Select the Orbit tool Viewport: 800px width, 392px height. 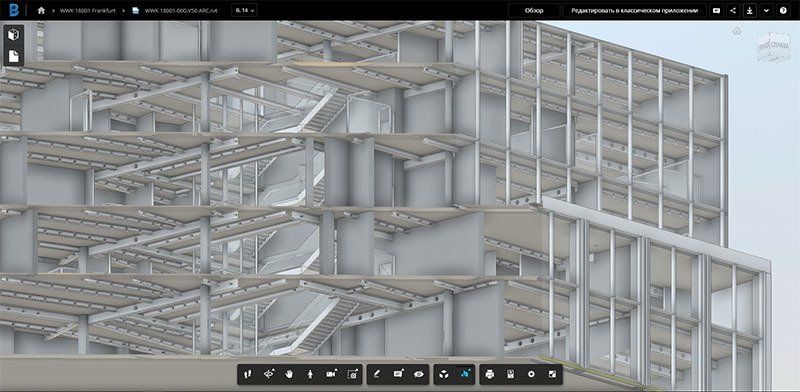(x=269, y=374)
